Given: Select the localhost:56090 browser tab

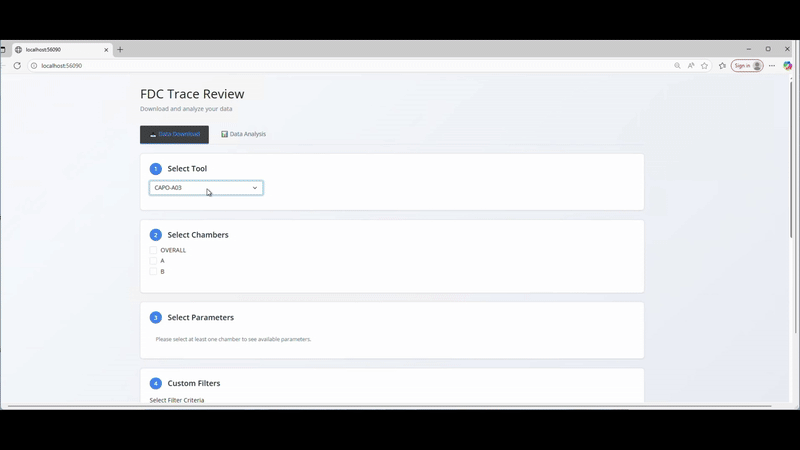Looking at the screenshot, I should click(61, 49).
